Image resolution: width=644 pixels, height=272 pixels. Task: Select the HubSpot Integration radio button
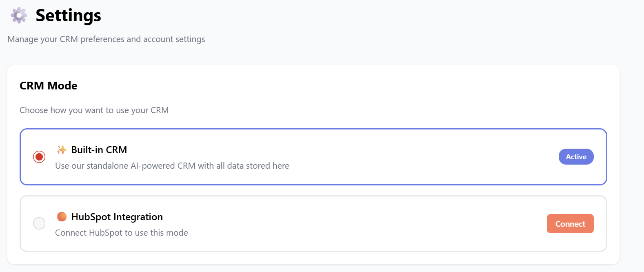pos(39,223)
